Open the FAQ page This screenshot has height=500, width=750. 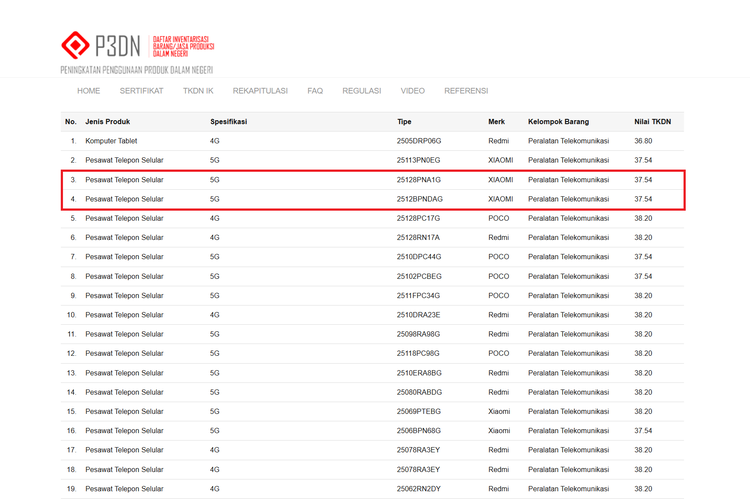click(x=315, y=91)
